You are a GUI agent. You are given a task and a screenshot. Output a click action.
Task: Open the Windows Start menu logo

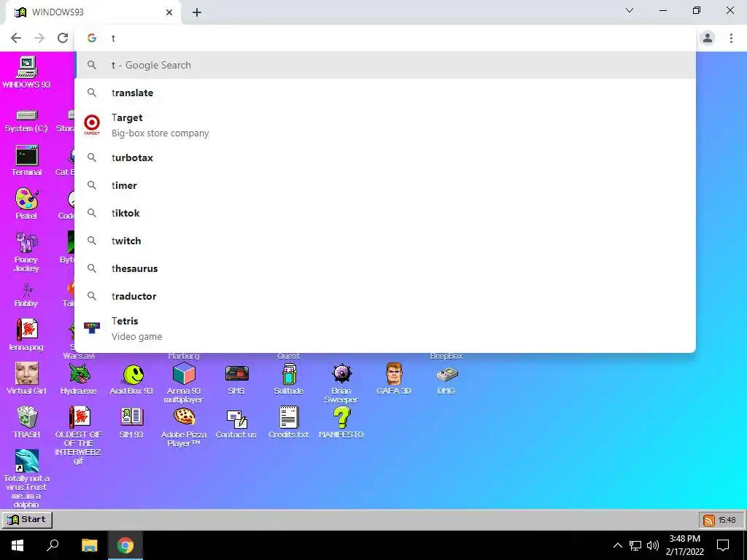coord(18,545)
